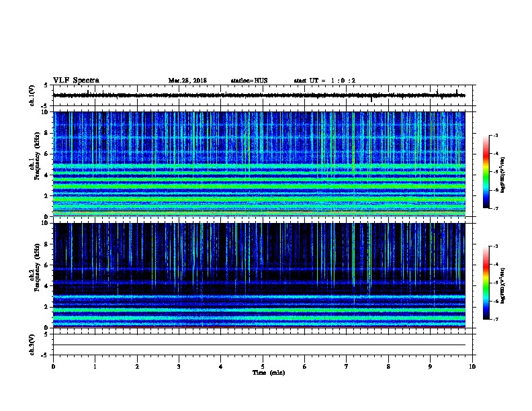
Task: Click the ch.2 "Frequency (kHz)" axis label
Action: [x=37, y=267]
